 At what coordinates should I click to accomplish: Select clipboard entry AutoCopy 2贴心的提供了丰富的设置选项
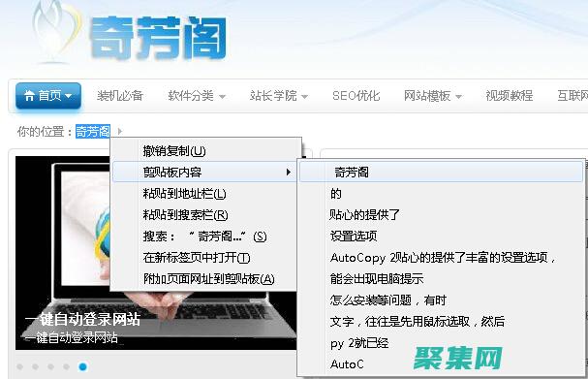point(442,258)
